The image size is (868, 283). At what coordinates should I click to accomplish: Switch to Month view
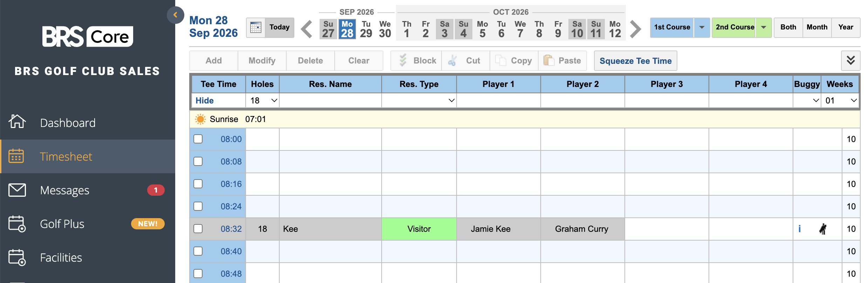(817, 27)
